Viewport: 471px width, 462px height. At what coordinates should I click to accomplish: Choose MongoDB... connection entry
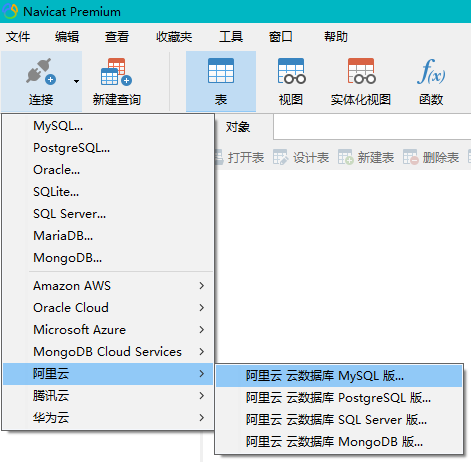click(108, 258)
